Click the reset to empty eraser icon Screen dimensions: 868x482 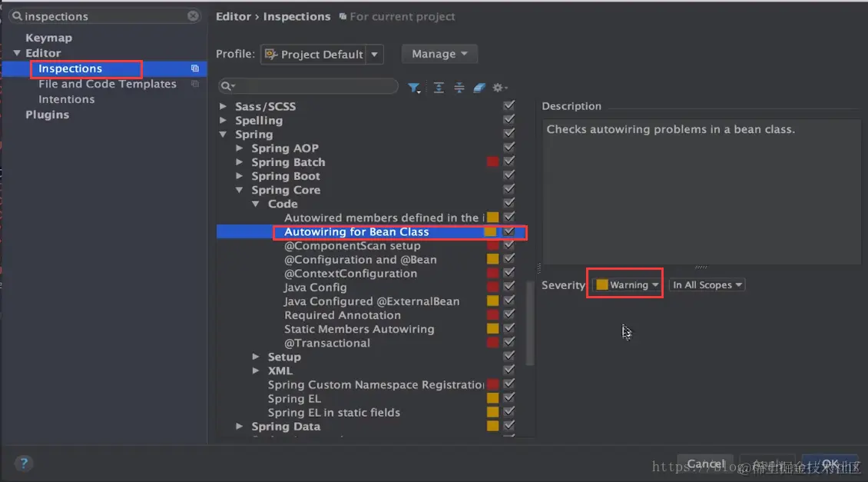pos(479,88)
